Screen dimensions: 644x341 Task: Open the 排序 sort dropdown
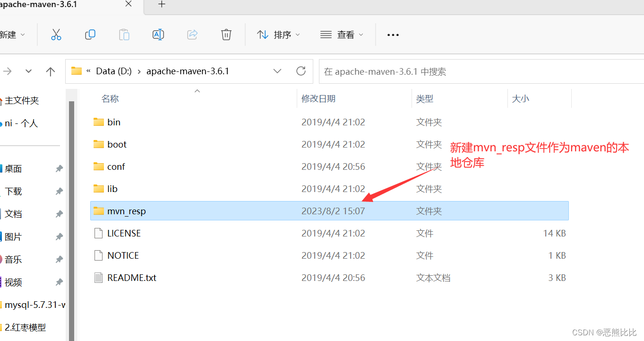[279, 35]
